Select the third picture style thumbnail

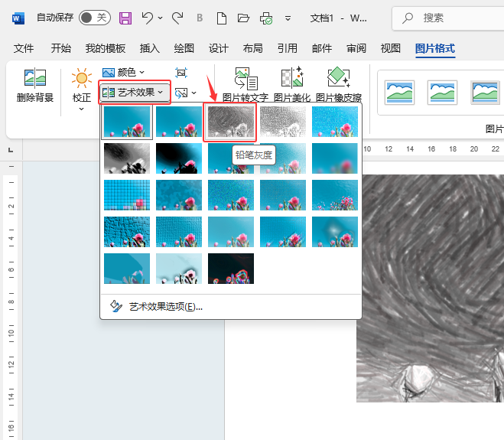(485, 93)
